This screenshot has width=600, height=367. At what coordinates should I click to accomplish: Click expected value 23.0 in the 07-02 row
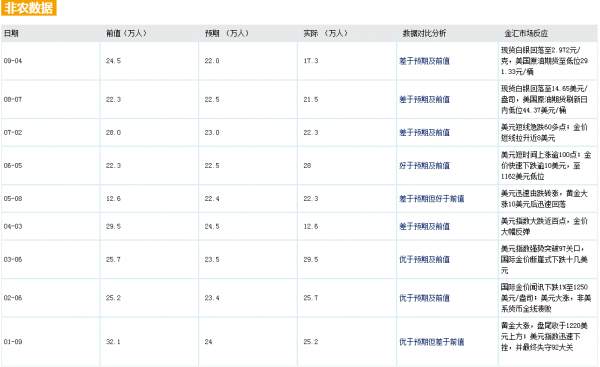coord(212,132)
